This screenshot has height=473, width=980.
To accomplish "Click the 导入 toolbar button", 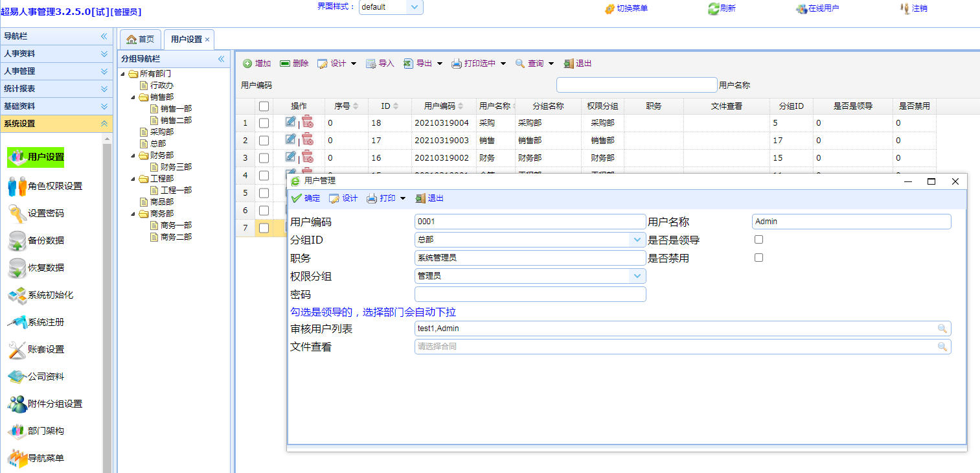I will click(380, 63).
